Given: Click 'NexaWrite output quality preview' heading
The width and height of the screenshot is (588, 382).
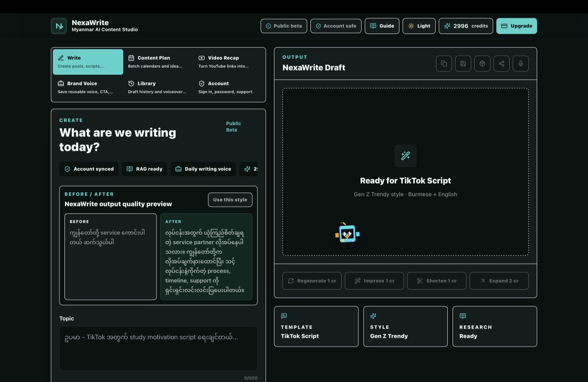Looking at the screenshot, I should click(x=118, y=204).
